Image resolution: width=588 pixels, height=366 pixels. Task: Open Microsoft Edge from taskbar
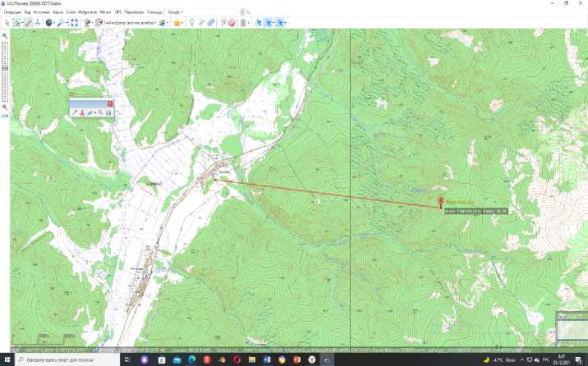coord(191,359)
